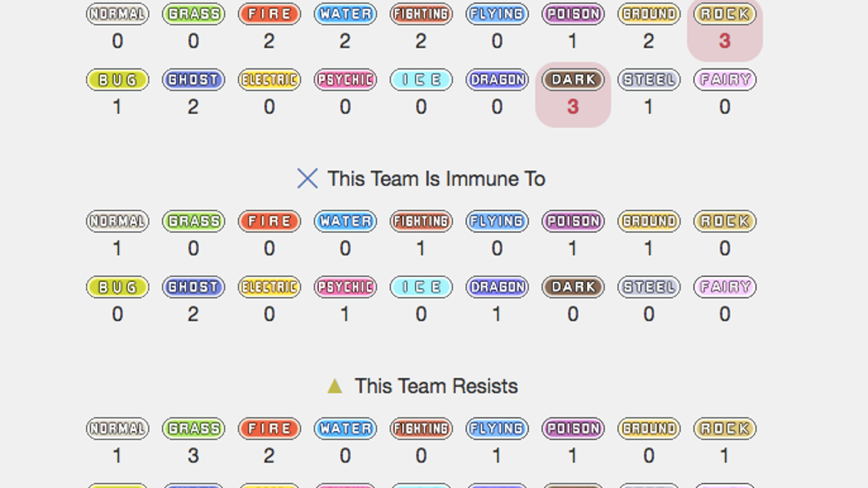Viewport: 868px width, 488px height.
Task: Click the Steel badge in top section
Action: click(x=649, y=80)
